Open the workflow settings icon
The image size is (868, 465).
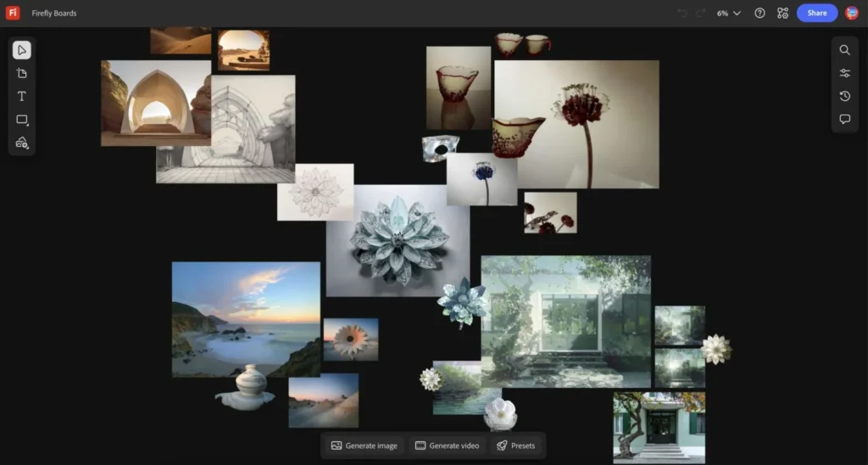coord(782,13)
